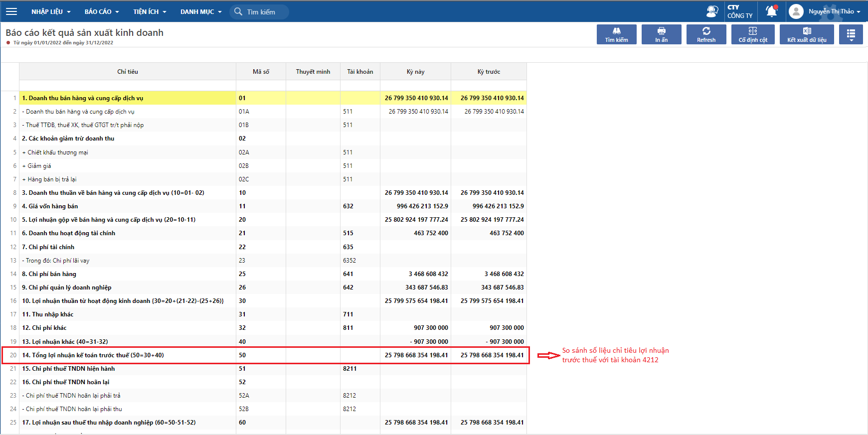Print report with In ấn button
Screen dimensions: 868x435
point(661,34)
